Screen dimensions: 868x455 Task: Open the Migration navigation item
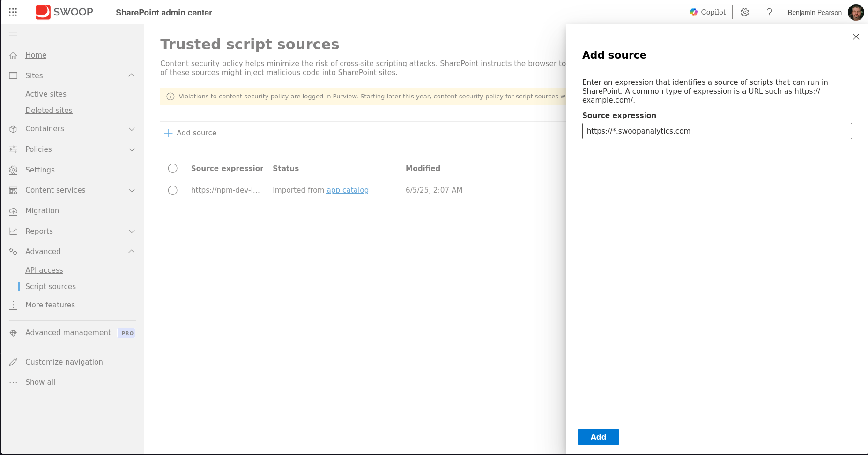(42, 211)
